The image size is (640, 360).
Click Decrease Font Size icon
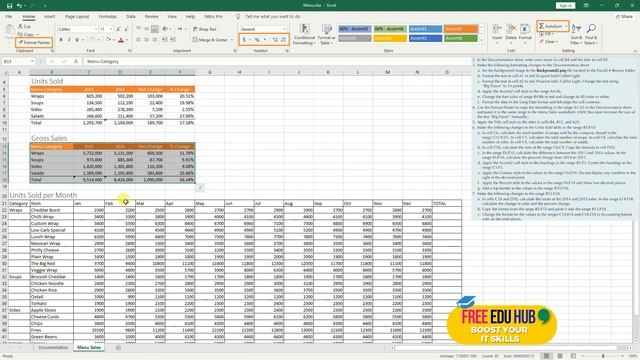point(126,29)
